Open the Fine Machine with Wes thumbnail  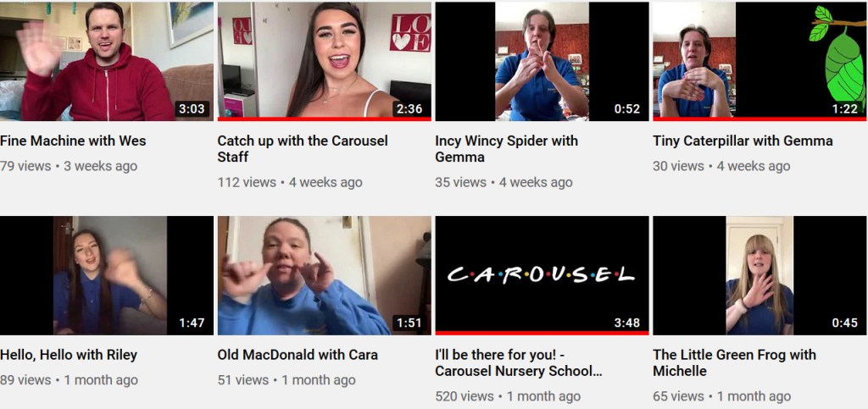[x=106, y=61]
